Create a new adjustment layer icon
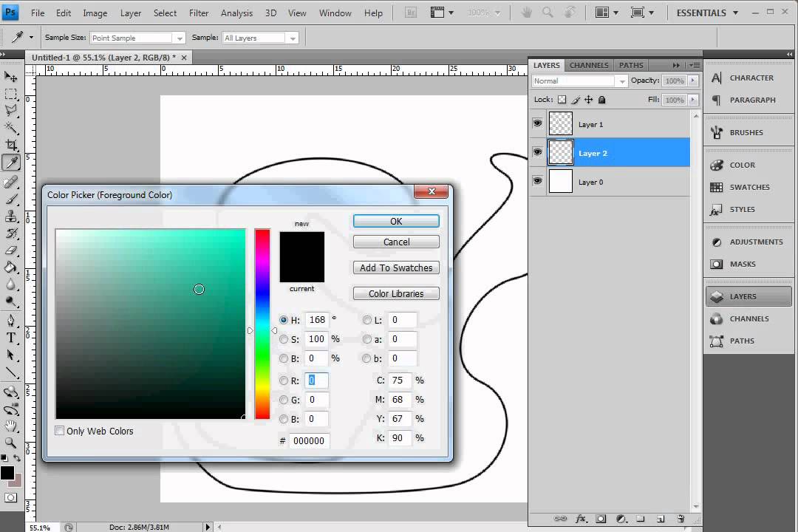The image size is (798, 532). click(x=621, y=519)
